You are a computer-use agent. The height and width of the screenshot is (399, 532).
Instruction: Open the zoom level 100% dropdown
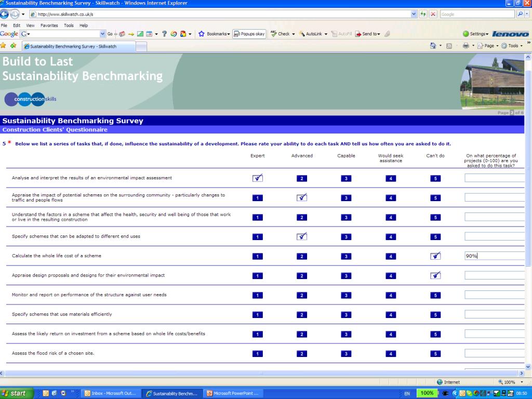[522, 382]
